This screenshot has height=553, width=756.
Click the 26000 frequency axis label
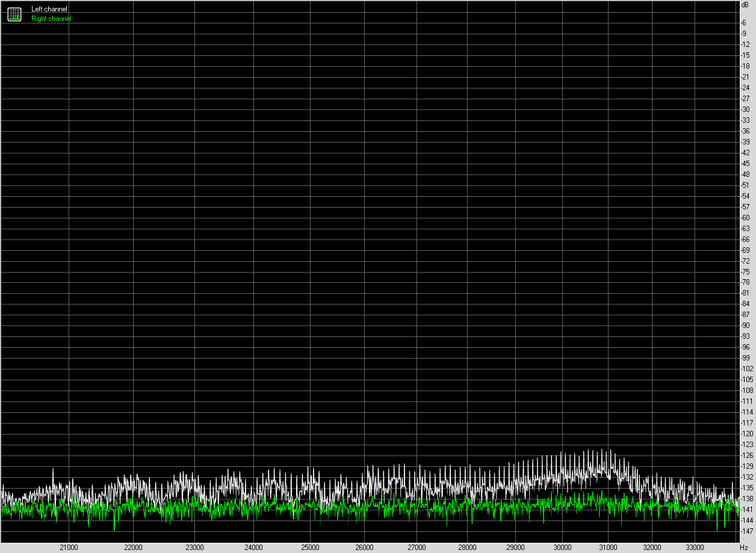tap(364, 547)
